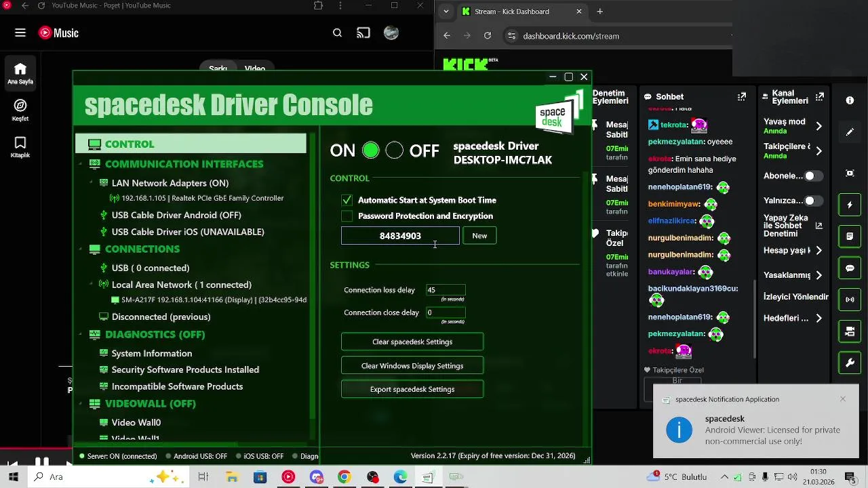Open Keşfet in YouTube Music sidebar
The image size is (868, 488).
pos(20,110)
